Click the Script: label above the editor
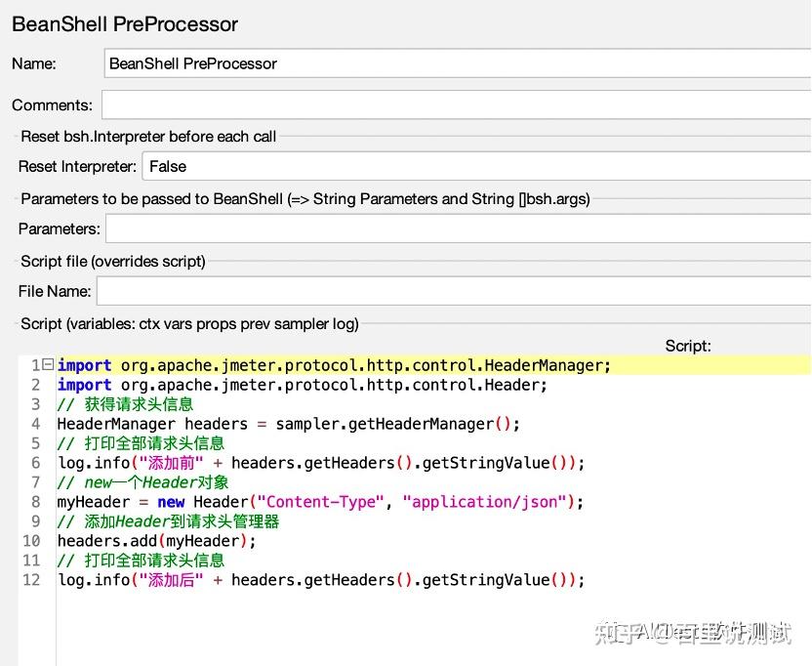 point(687,346)
